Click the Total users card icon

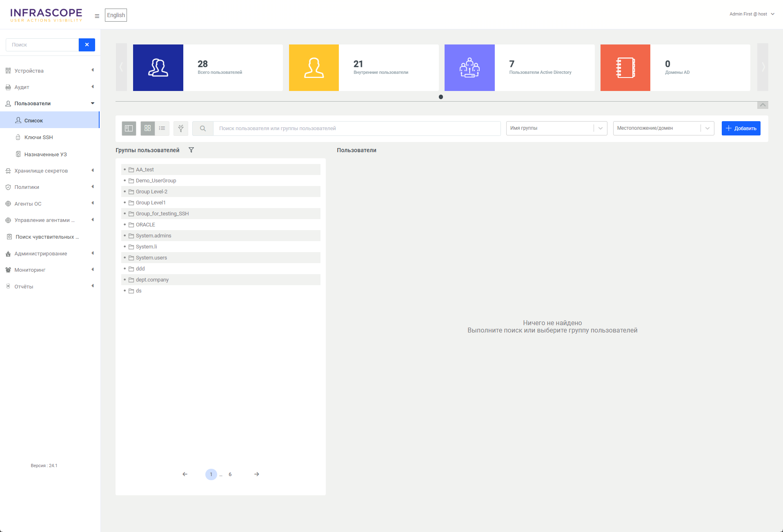158,68
